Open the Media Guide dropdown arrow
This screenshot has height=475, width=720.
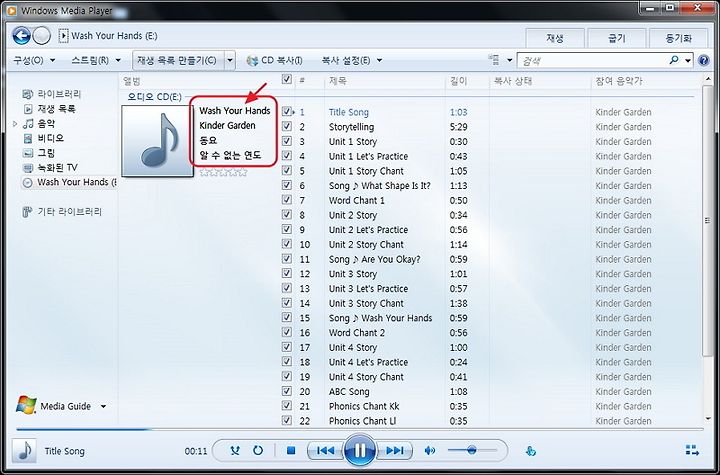[103, 406]
